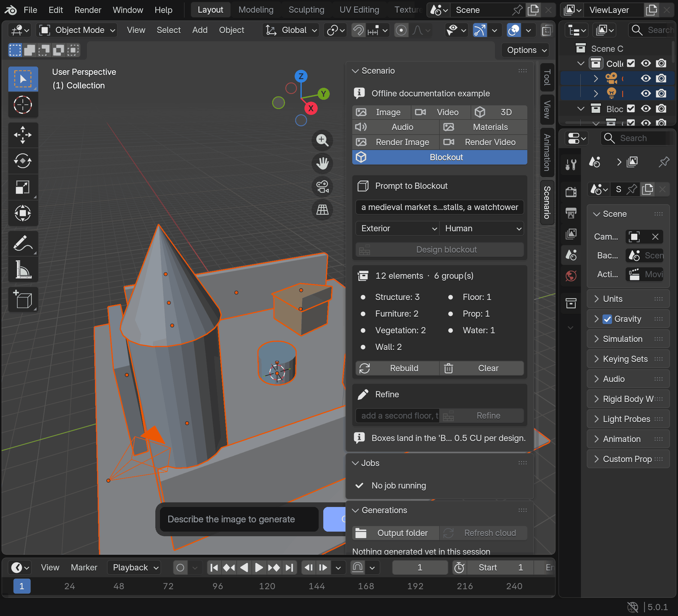Toggle camera view in viewport
Screen dimensions: 678x616
322,187
